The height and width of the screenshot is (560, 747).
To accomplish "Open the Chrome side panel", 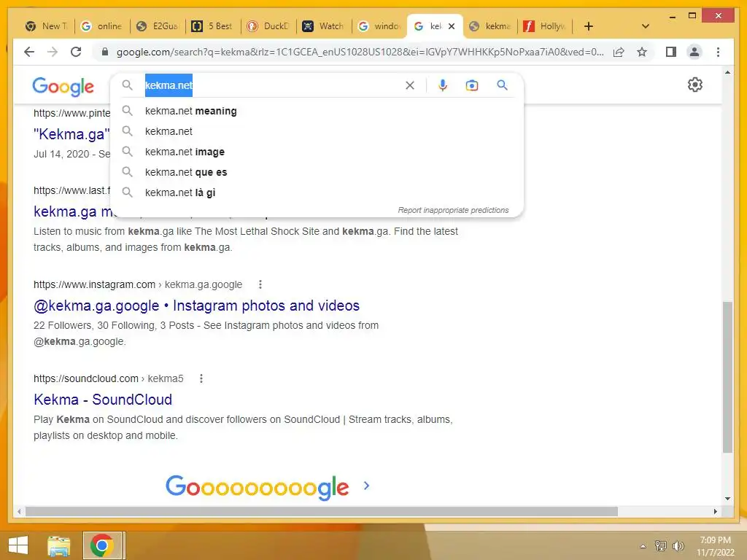I will (x=671, y=52).
